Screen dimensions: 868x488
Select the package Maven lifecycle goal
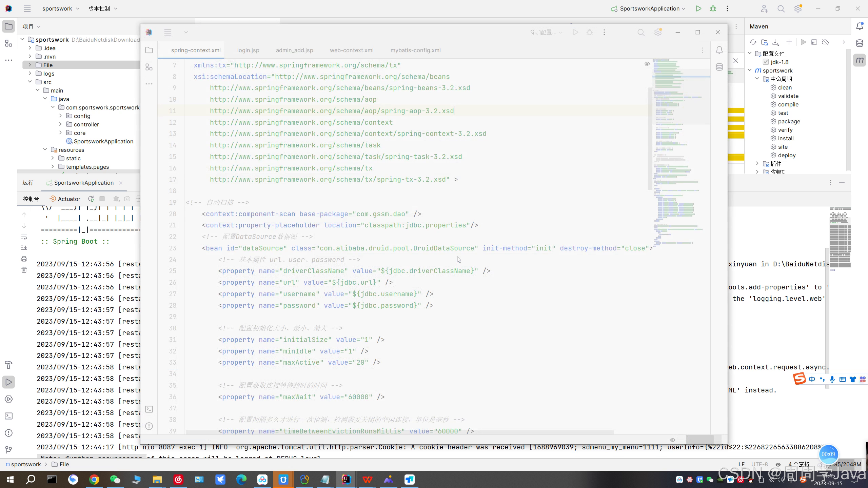click(x=789, y=121)
